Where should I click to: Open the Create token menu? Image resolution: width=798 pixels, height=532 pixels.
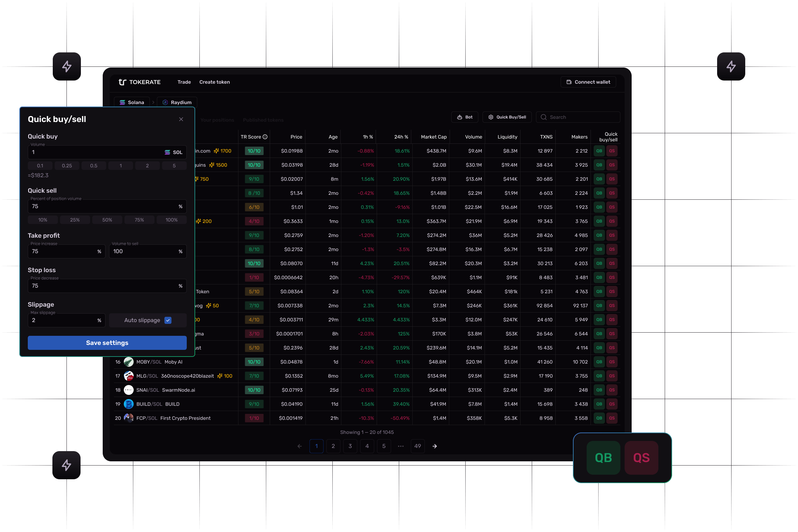[215, 82]
